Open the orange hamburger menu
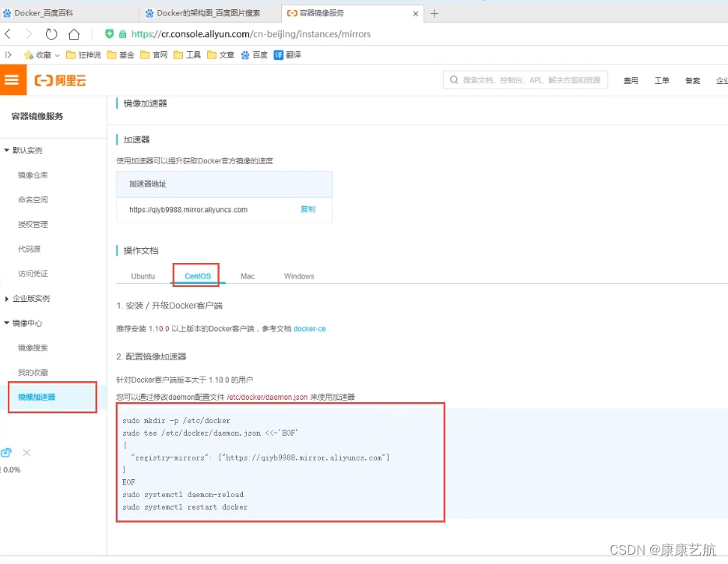The image size is (728, 564). (x=12, y=80)
